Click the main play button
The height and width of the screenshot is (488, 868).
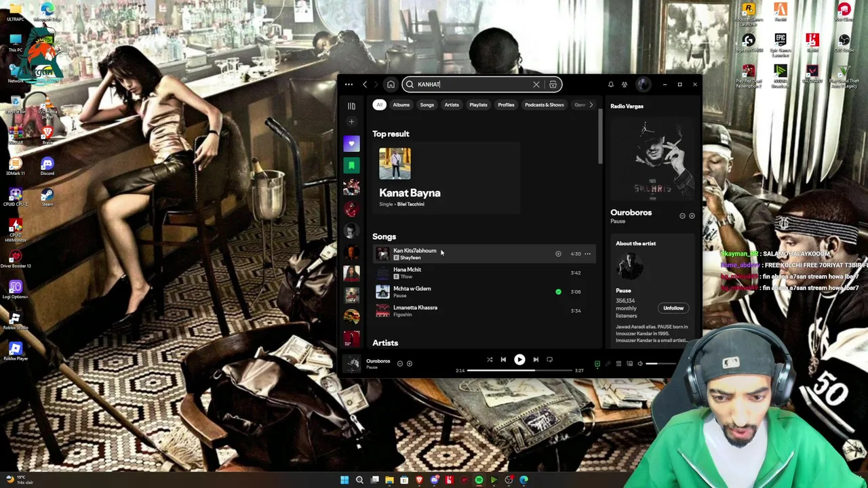[x=519, y=360]
